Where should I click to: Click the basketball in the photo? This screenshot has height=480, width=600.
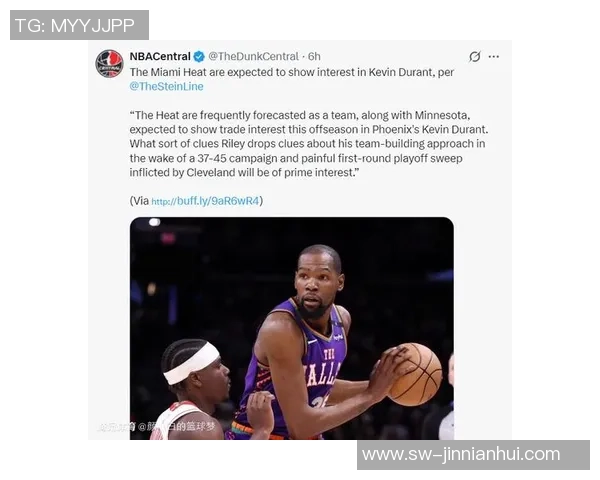click(x=415, y=374)
